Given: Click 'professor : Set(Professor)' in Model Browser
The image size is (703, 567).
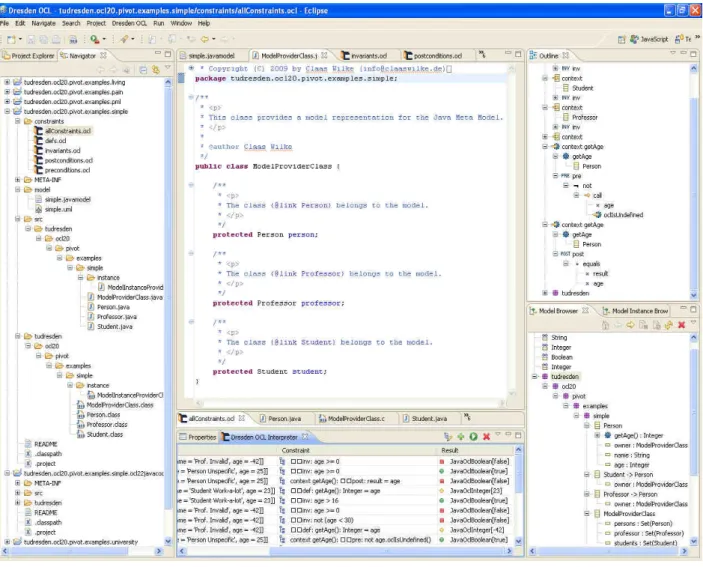Looking at the screenshot, I should click(648, 533).
